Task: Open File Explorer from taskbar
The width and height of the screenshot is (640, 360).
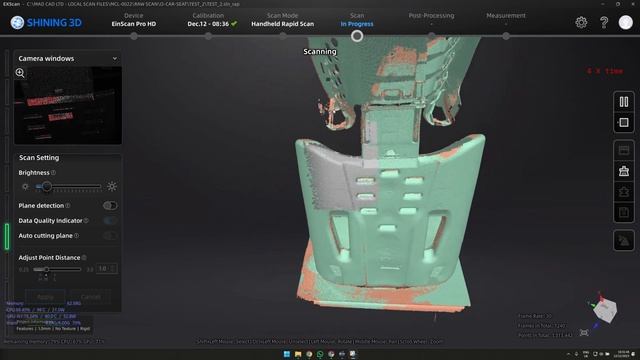Action: (298, 354)
